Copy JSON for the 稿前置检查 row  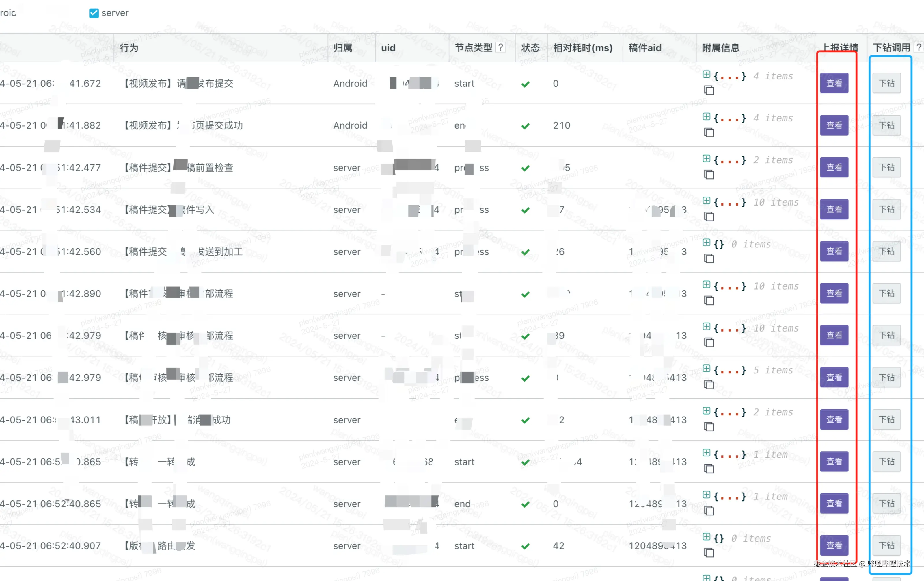click(x=709, y=175)
